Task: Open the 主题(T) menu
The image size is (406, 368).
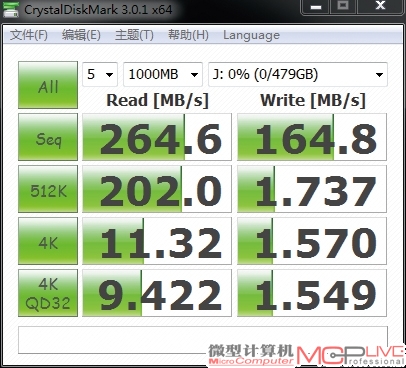Action: click(x=134, y=35)
